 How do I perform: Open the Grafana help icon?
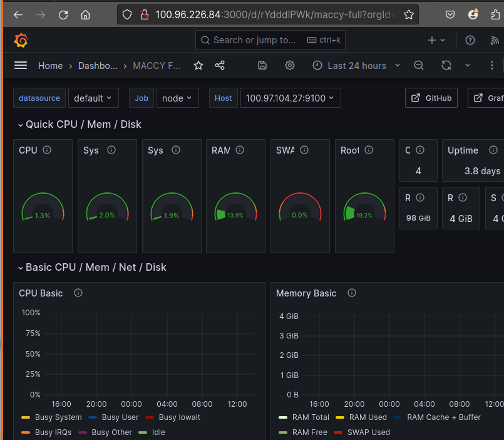click(x=470, y=40)
